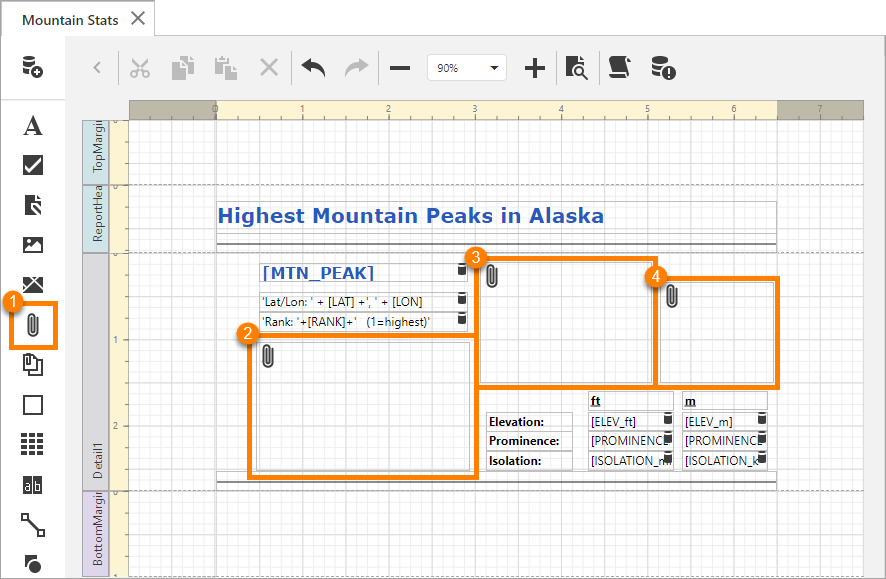Select the Rich Text tool
Screen dimensions: 886x579
pos(33,205)
